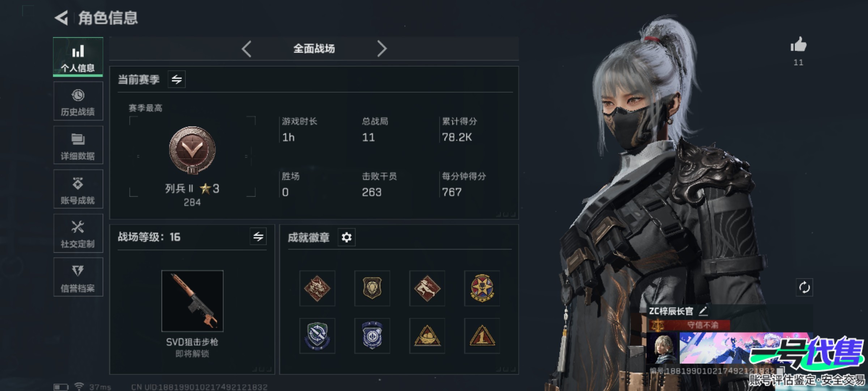The height and width of the screenshot is (391, 868).
Task: Select the star medal achievement badge
Action: coord(482,289)
